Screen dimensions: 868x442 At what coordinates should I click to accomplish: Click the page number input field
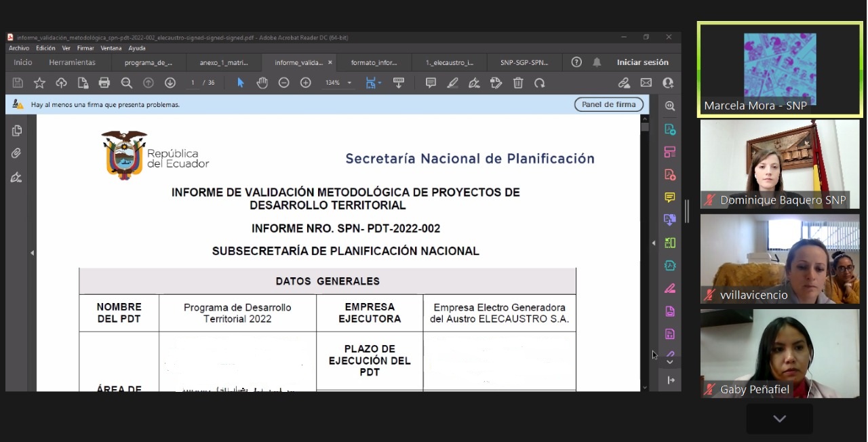(x=193, y=83)
